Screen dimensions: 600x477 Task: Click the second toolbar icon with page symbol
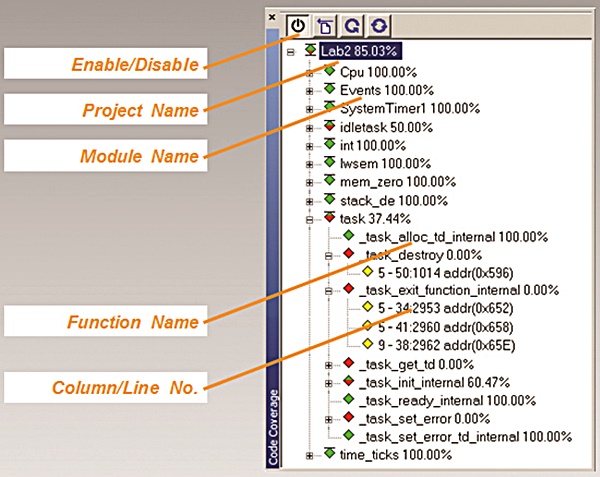coord(325,24)
